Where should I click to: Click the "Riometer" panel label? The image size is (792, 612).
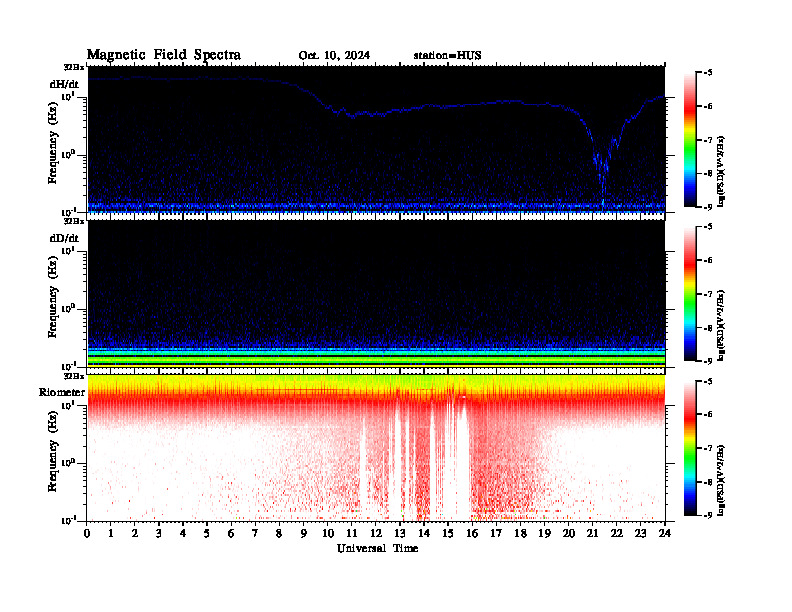62,392
